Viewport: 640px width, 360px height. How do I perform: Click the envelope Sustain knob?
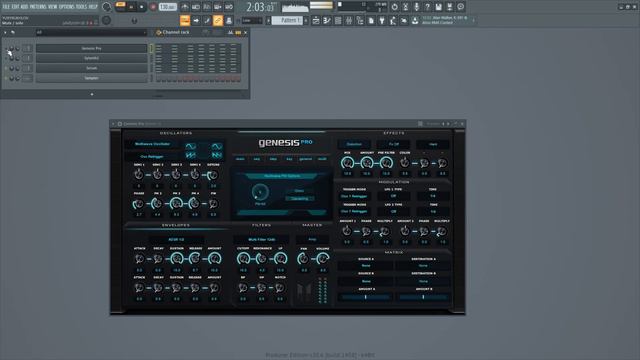177,258
